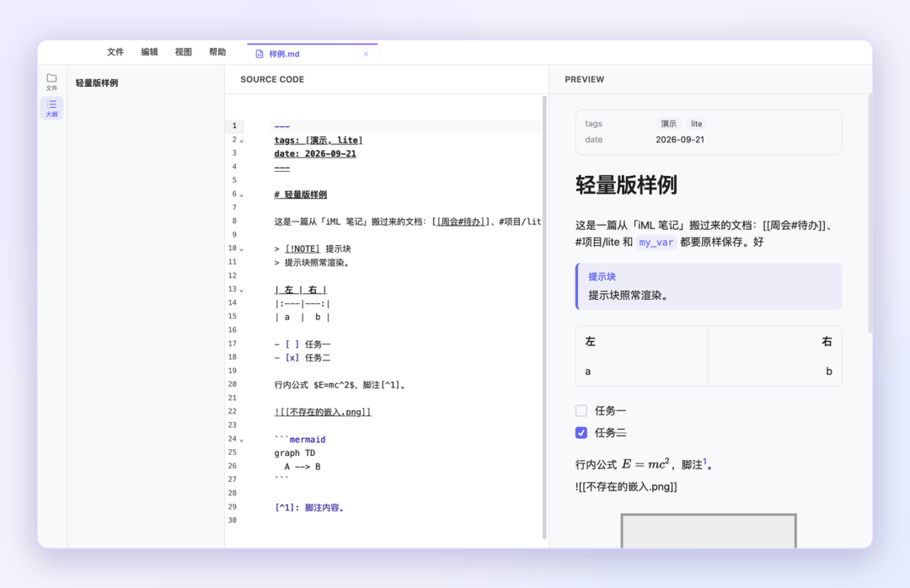This screenshot has width=910, height=588.
Task: Click the [!NOTE] 提示块 source line
Action: [x=313, y=249]
